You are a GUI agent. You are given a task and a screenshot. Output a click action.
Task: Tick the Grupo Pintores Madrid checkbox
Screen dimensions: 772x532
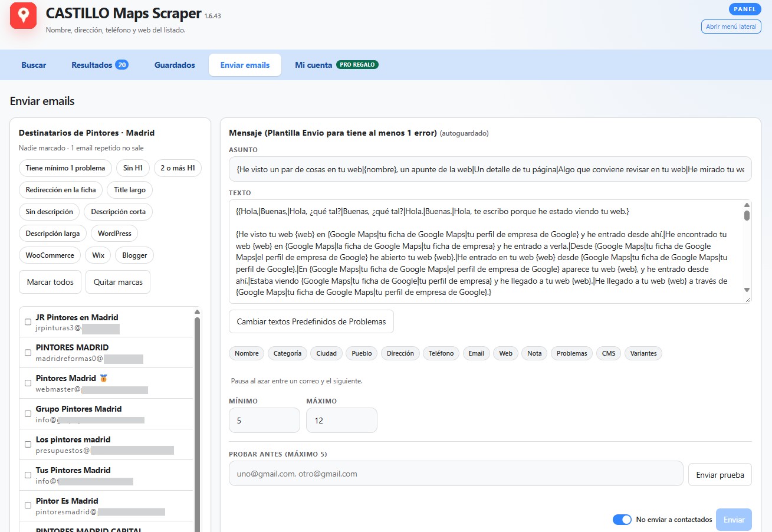point(28,414)
